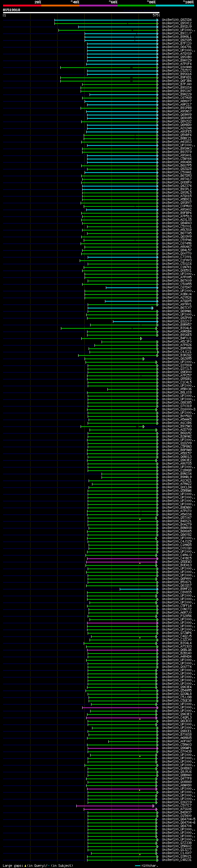Viewport: 197px width, 868px height.
Task: Select UniRef100_A9RDB4 label
Action: (x=176, y=331)
